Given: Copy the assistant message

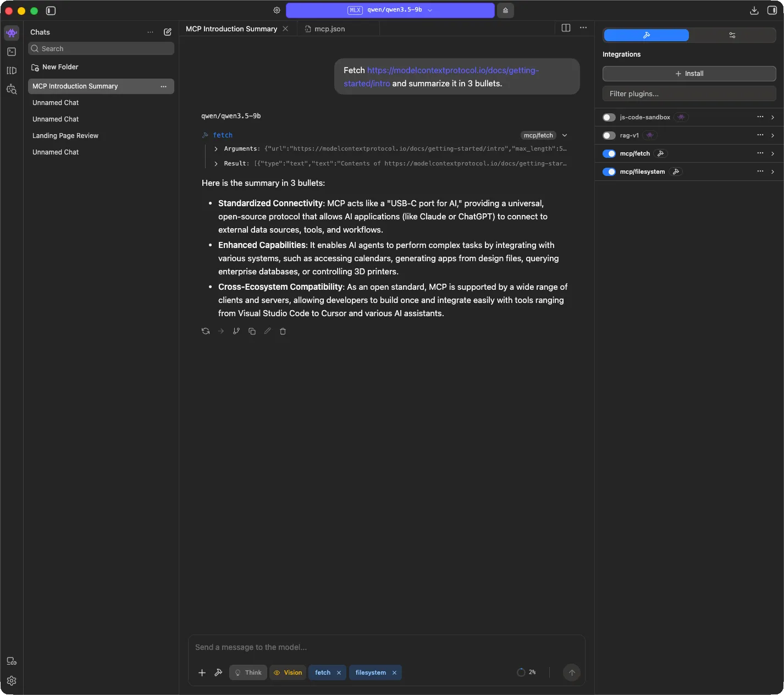Looking at the screenshot, I should 252,331.
